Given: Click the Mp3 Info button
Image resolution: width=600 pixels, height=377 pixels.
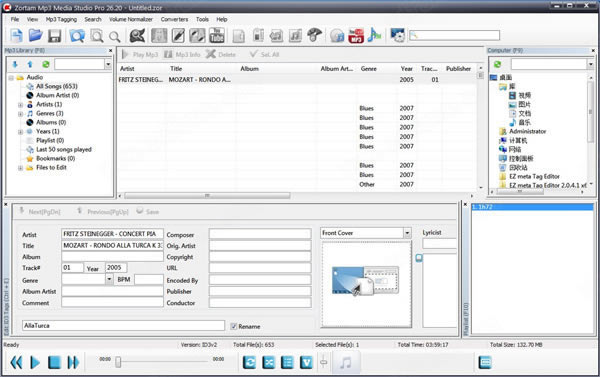Looking at the screenshot, I should click(x=182, y=54).
